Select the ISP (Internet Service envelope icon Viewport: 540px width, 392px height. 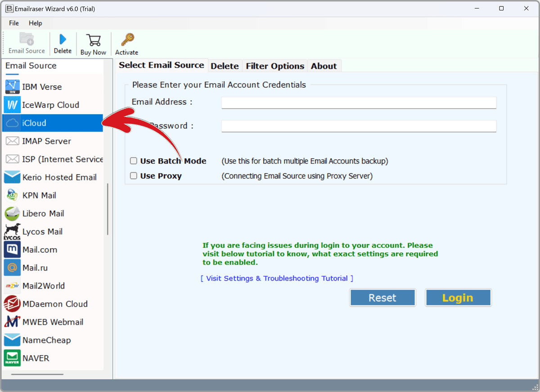[x=12, y=159]
